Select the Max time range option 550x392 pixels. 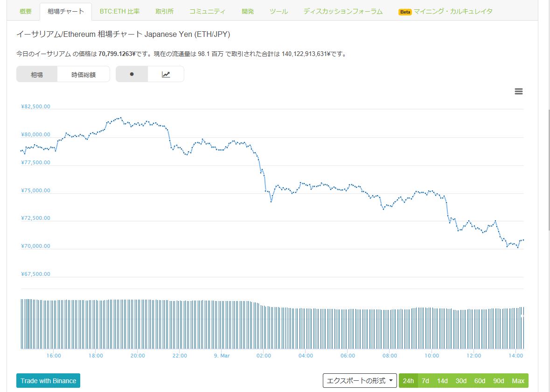(518, 381)
